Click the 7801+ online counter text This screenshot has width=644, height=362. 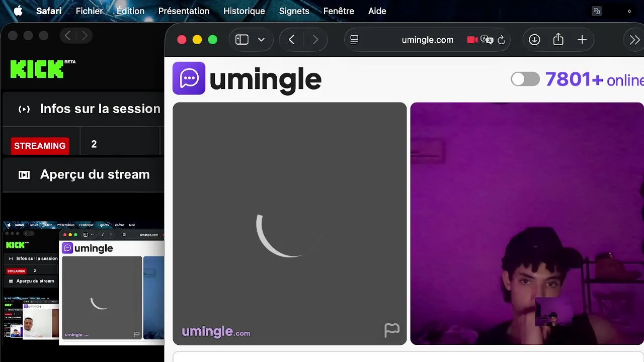click(x=594, y=79)
